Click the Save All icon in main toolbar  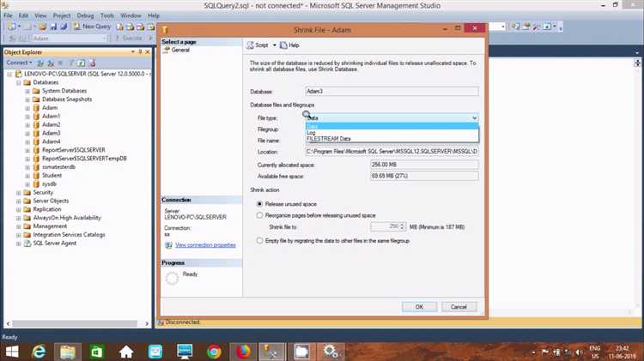(x=64, y=27)
